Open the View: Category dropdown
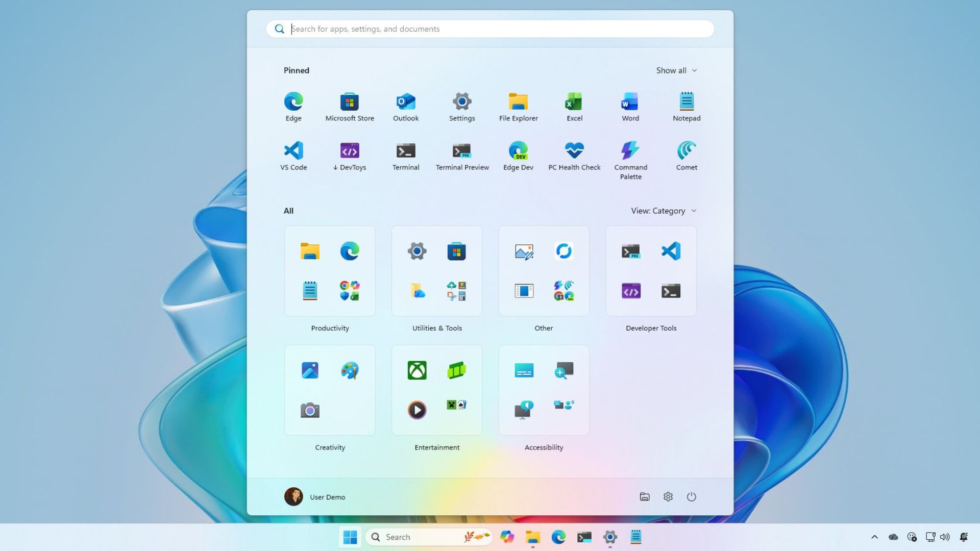This screenshot has width=980, height=551. point(663,211)
